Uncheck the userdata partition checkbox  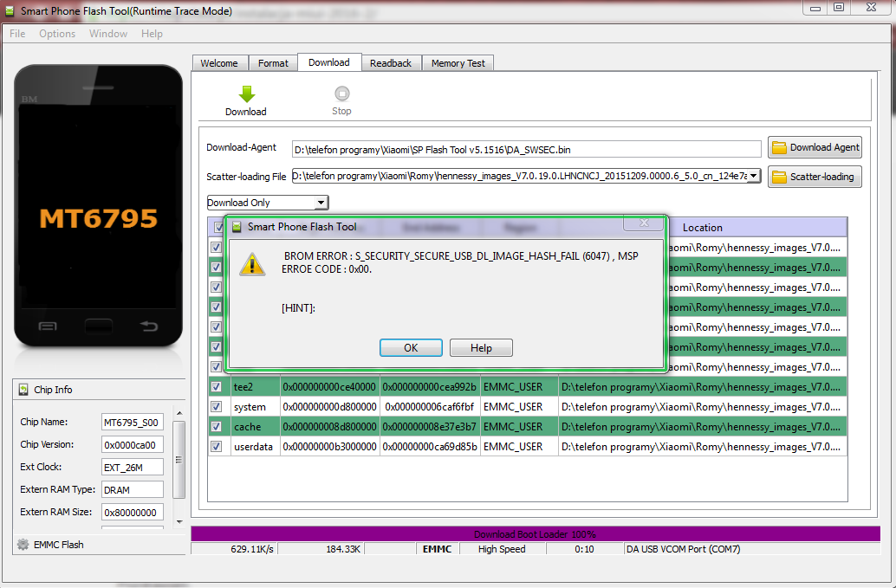pos(217,446)
